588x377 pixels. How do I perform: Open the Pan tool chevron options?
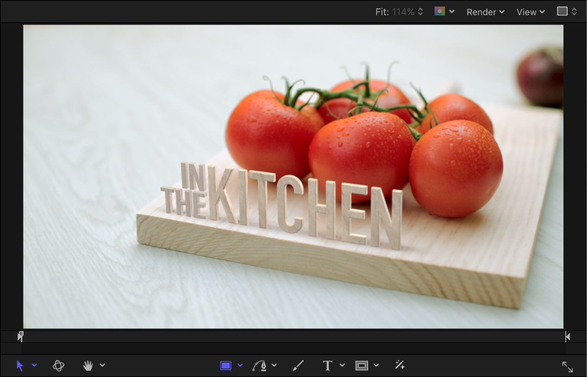tap(102, 365)
